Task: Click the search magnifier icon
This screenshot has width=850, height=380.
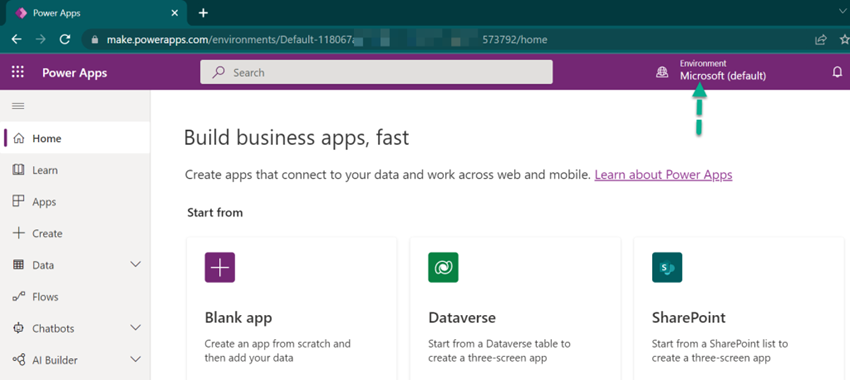Action: tap(219, 72)
